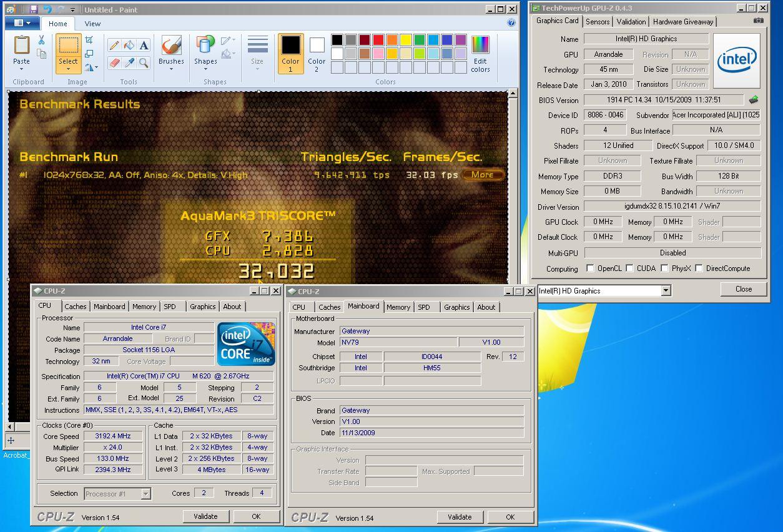Click OK in the right CPU-Z window

click(510, 517)
